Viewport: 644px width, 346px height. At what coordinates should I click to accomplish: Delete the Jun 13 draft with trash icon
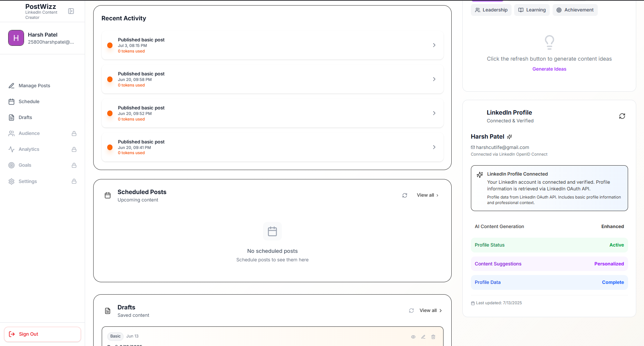433,337
